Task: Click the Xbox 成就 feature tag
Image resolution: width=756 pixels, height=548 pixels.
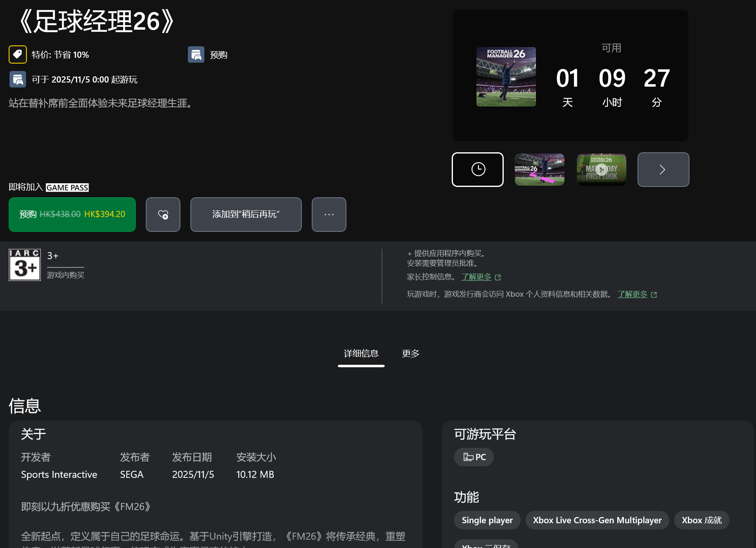Action: click(x=701, y=520)
